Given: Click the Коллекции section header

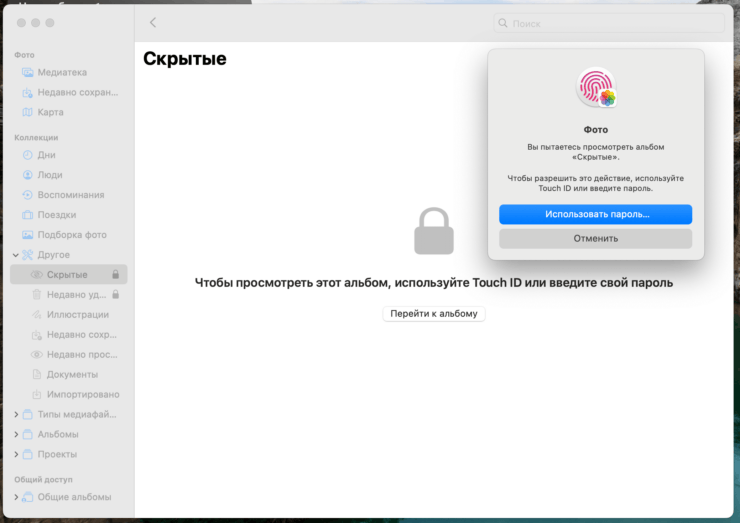Looking at the screenshot, I should [36, 137].
